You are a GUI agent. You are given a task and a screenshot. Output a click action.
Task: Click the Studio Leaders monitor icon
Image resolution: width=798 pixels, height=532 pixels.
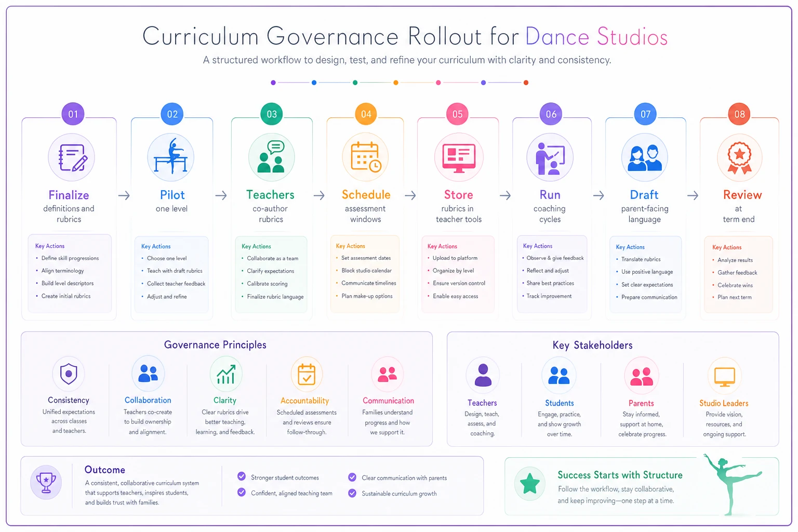pyautogui.click(x=724, y=375)
